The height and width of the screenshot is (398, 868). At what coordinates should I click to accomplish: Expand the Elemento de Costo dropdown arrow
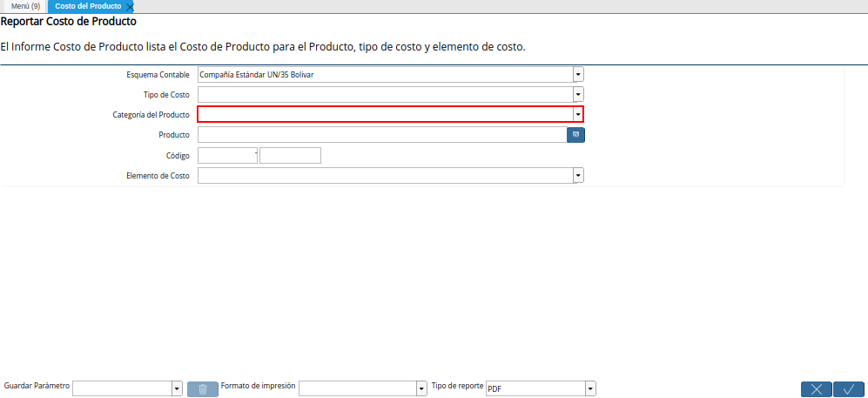[578, 175]
